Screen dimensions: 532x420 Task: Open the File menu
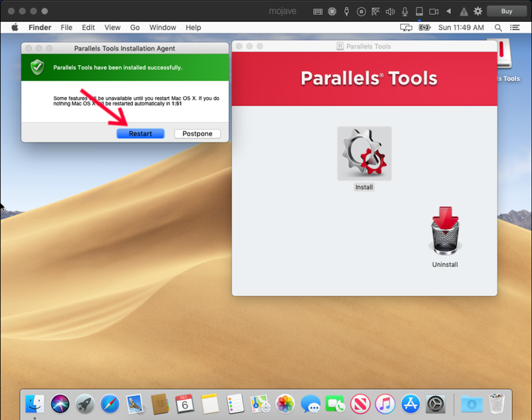click(x=66, y=27)
